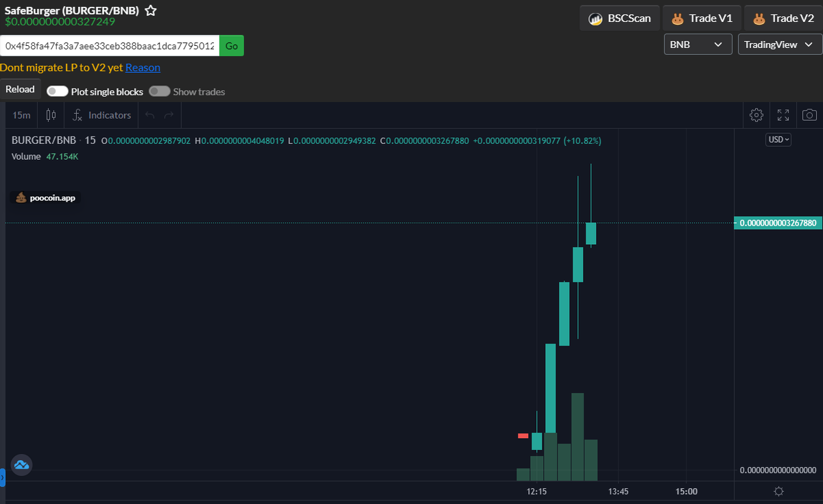Click the green Go button
Screen dimensions: 823x504
click(x=232, y=46)
